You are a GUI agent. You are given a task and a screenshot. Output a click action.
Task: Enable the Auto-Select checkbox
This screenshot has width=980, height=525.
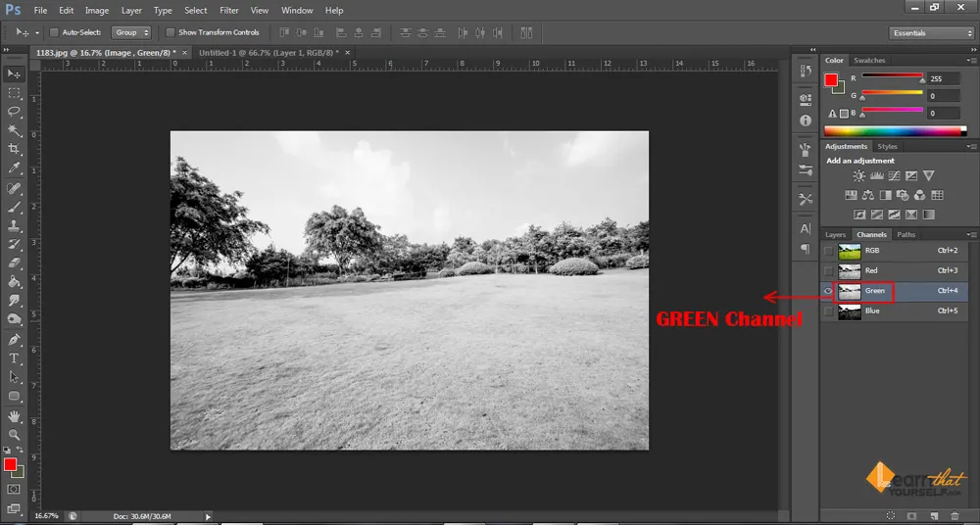[x=55, y=32]
